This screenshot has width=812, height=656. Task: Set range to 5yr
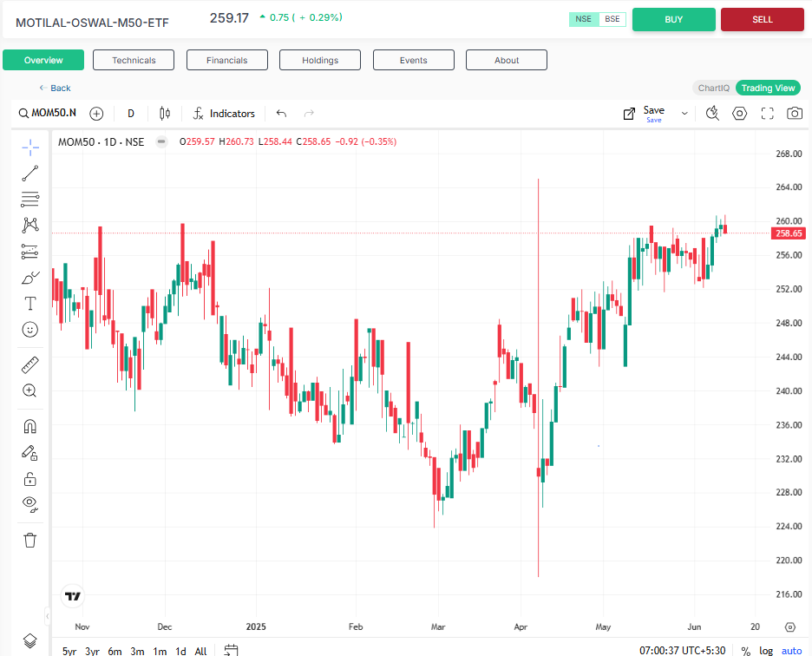click(x=69, y=651)
